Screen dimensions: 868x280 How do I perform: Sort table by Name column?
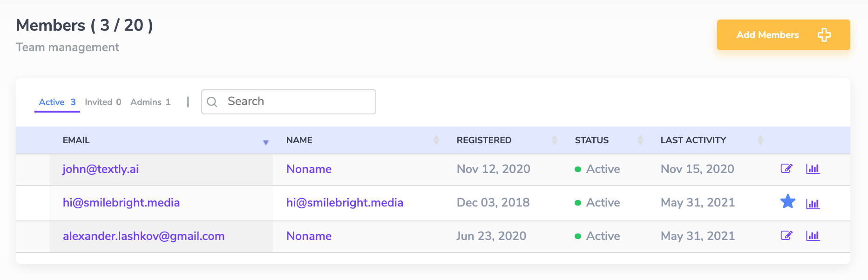point(436,140)
